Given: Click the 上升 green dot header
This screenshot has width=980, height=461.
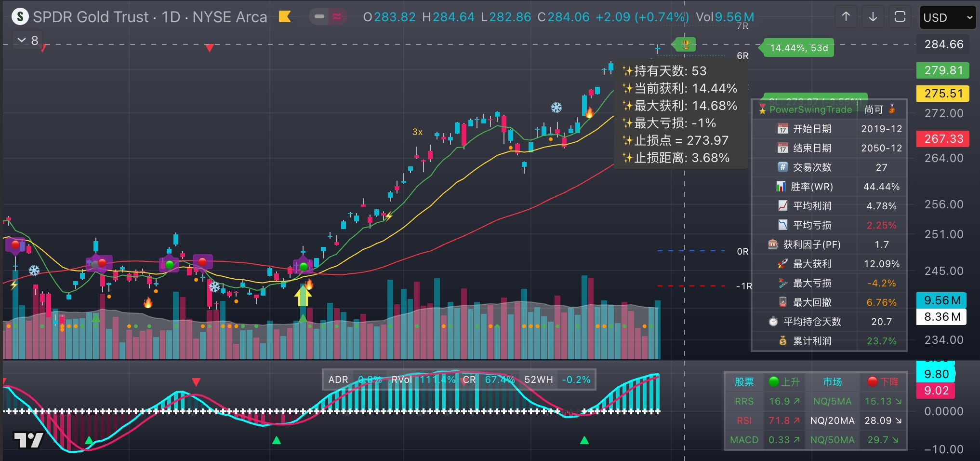Looking at the screenshot, I should click(784, 382).
